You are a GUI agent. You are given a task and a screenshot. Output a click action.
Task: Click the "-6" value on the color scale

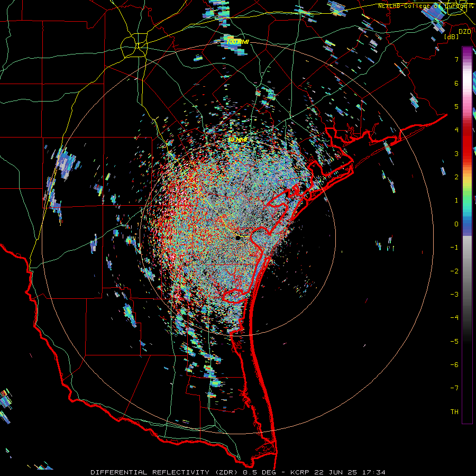pos(454,365)
